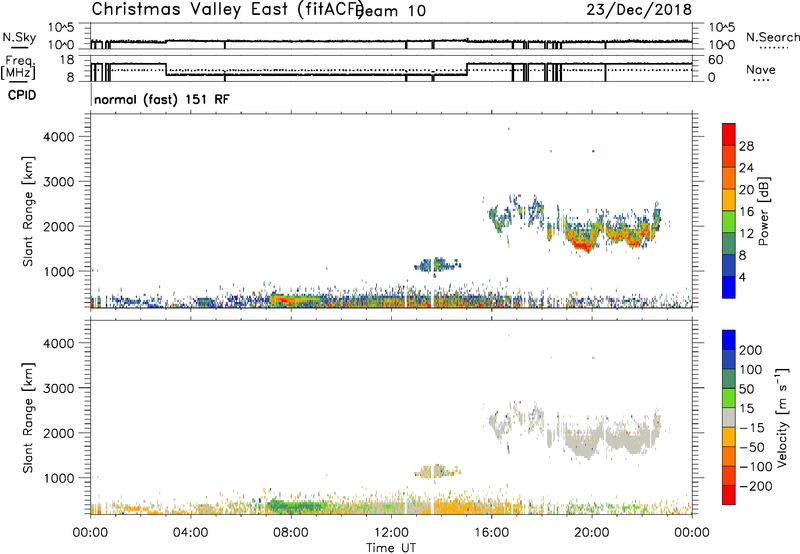Click the '3000' tick on the velocity panel
This screenshot has width=800, height=554.
click(59, 388)
